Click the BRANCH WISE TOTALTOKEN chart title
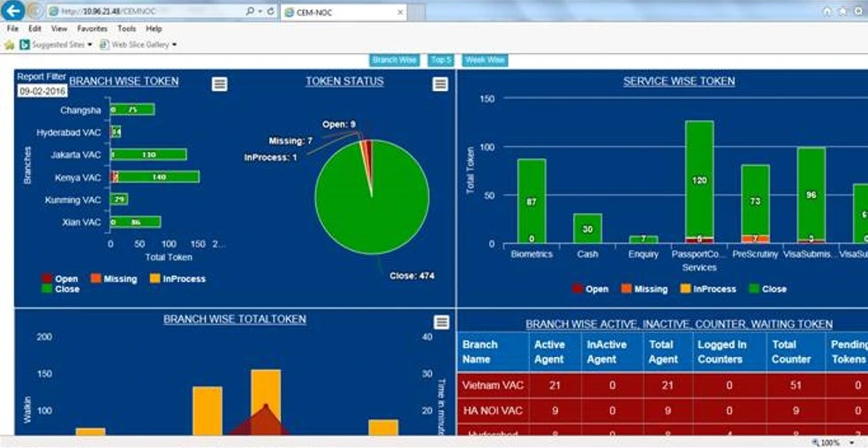Image resolution: width=868 pixels, height=448 pixels. click(x=235, y=320)
